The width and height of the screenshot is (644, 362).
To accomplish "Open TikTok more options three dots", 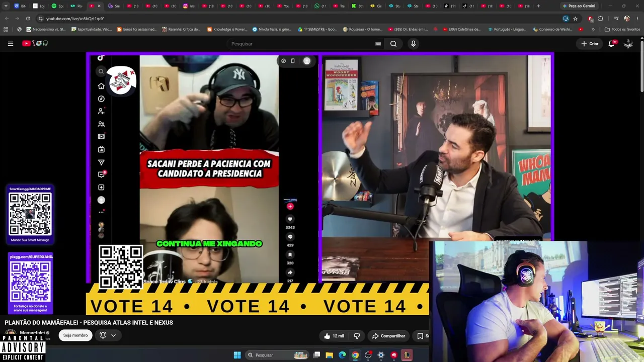I will click(x=101, y=212).
